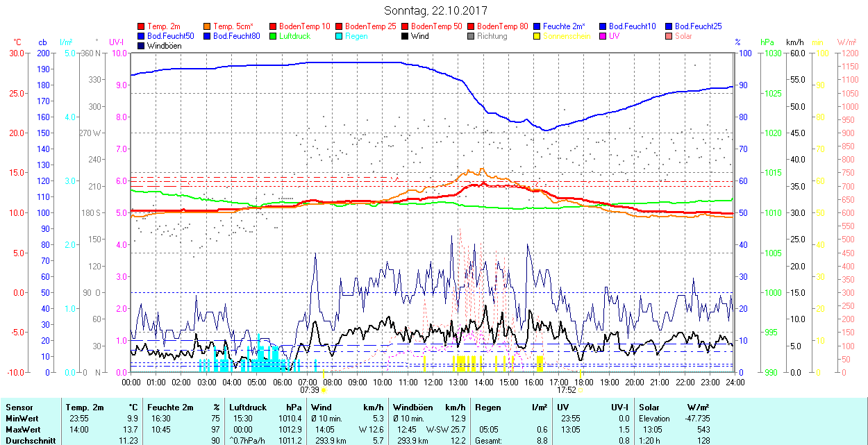Click the magenta UV legend square
The image size is (868, 445).
pos(603,36)
